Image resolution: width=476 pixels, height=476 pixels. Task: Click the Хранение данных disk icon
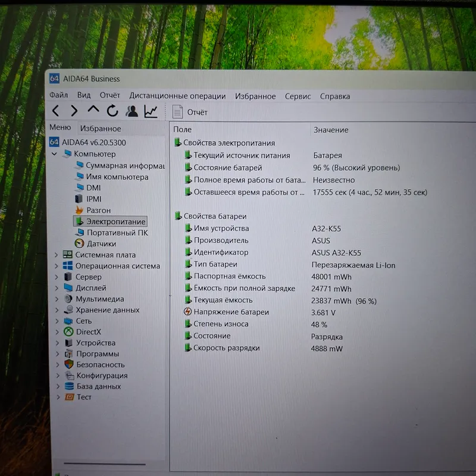tap(68, 309)
